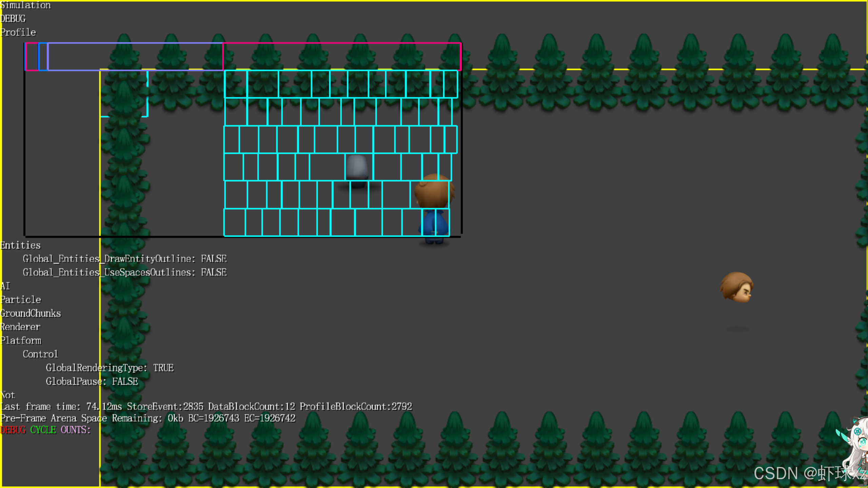Click the small red profile bar segment
This screenshot has width=868, height=488.
(32, 57)
